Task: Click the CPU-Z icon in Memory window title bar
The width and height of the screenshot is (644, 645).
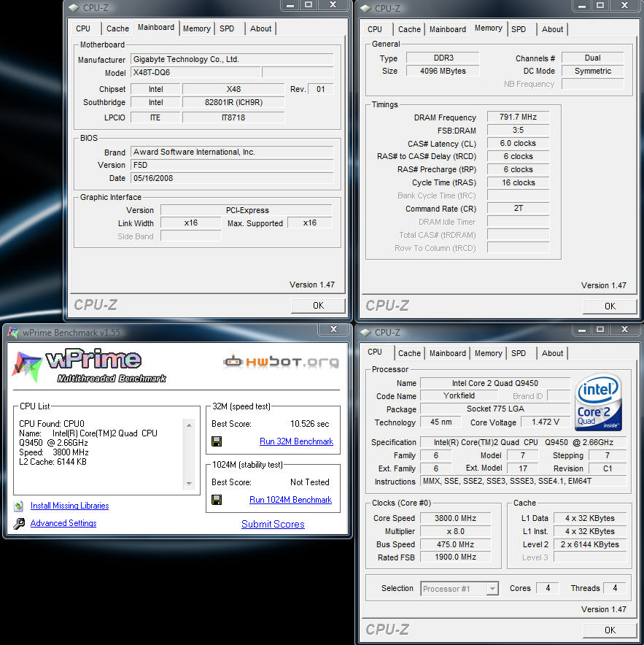Action: click(365, 8)
